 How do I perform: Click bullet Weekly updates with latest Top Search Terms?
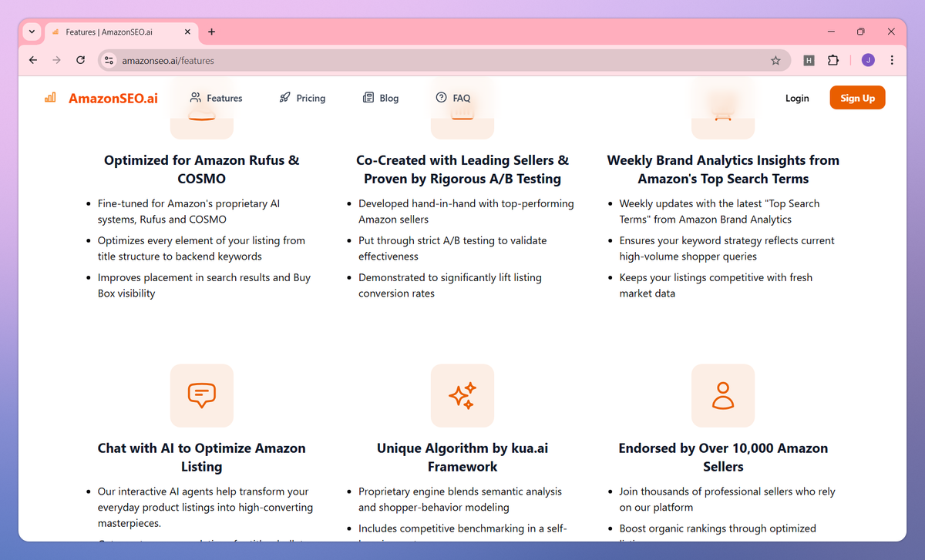pos(719,211)
